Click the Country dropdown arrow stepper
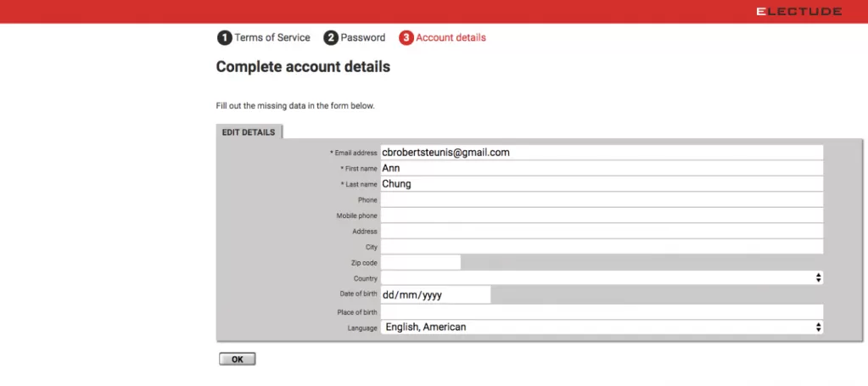This screenshot has height=386, width=868. (x=817, y=278)
